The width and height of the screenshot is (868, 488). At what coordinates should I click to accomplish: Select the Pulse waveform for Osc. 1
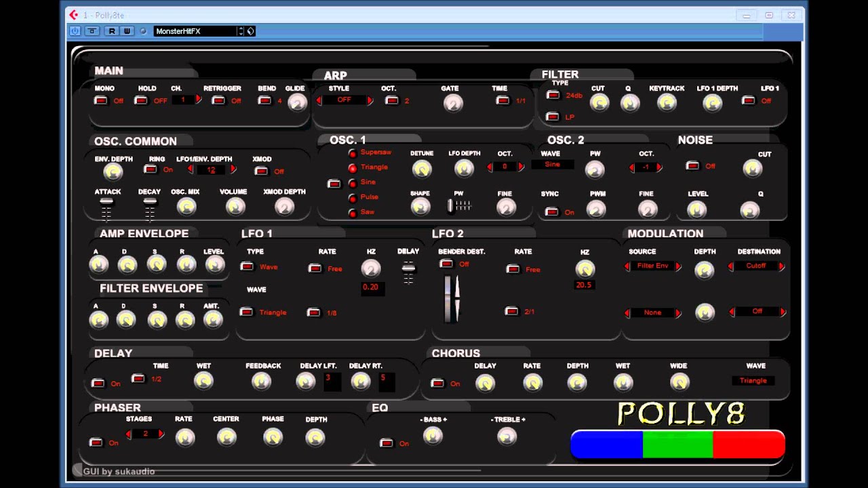[x=353, y=198]
